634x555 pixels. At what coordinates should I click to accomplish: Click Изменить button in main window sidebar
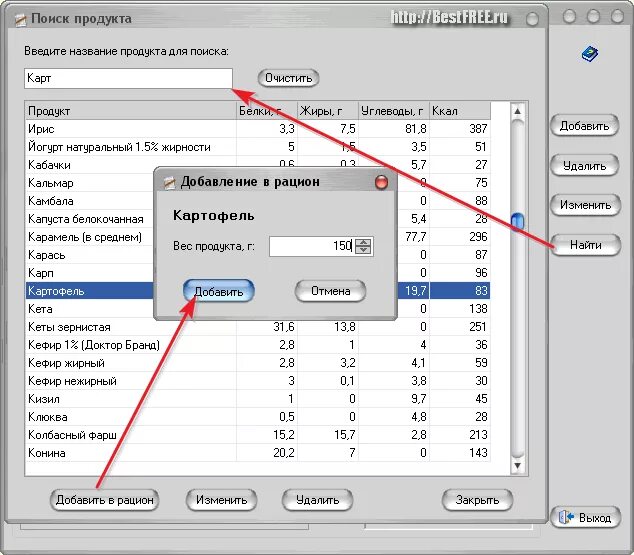click(x=585, y=205)
